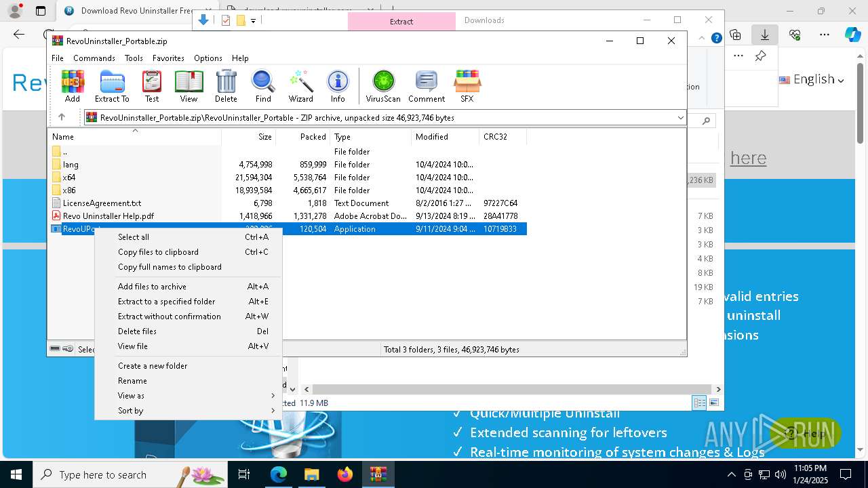Screen dimensions: 868x488
Task: Open Explorer quick access toolbar dropdown
Action: click(253, 20)
